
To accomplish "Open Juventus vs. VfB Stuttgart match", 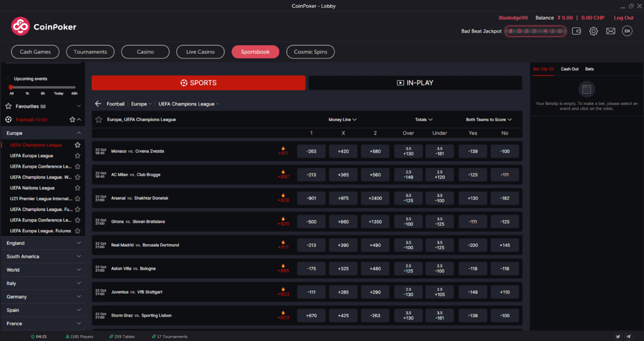I will [136, 292].
